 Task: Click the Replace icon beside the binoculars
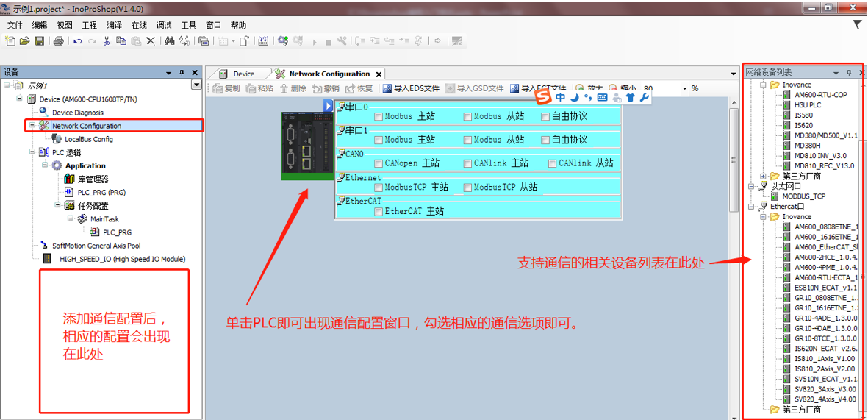[185, 41]
